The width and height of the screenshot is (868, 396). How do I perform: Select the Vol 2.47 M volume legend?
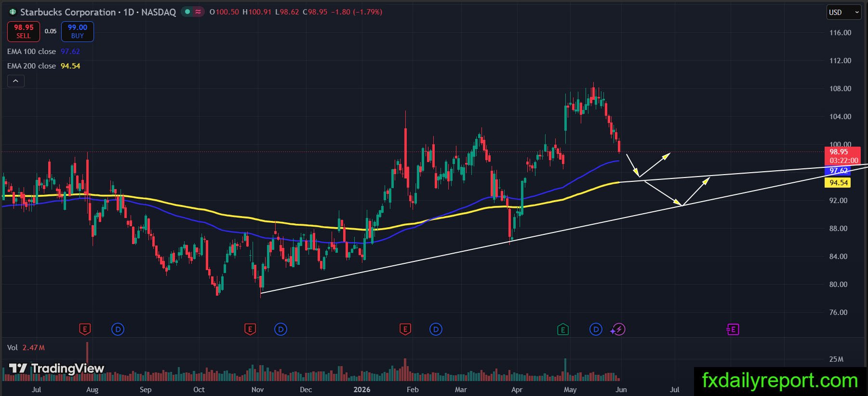pos(26,347)
